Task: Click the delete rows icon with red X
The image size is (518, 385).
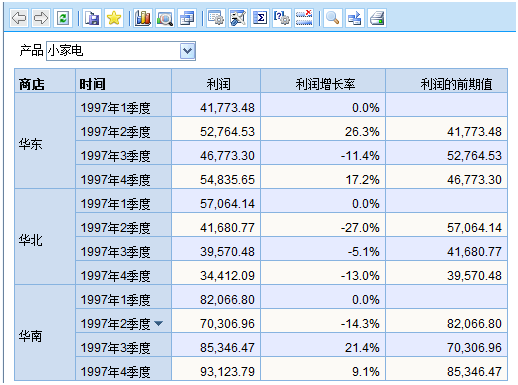Action: coord(304,18)
